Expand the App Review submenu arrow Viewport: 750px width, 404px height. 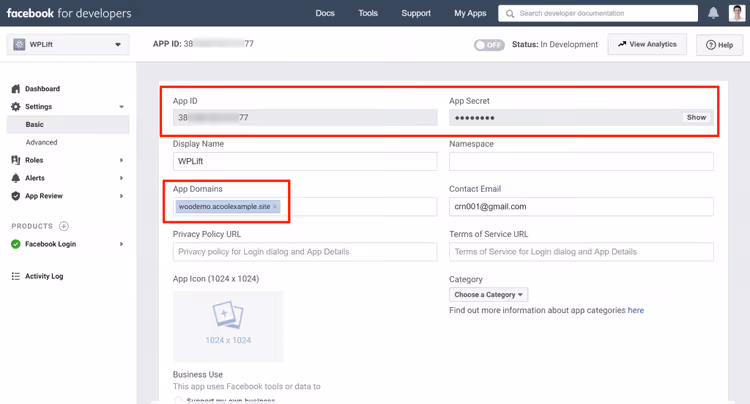(x=121, y=196)
